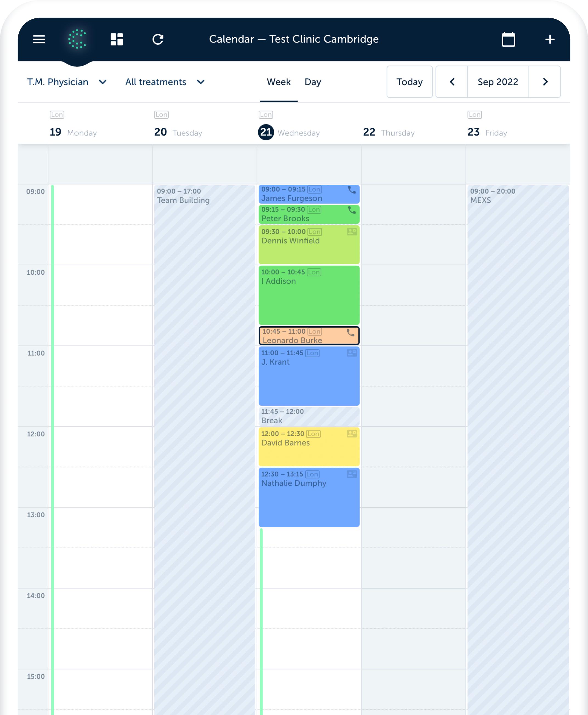Open the dashboard grid view icon

(x=117, y=39)
